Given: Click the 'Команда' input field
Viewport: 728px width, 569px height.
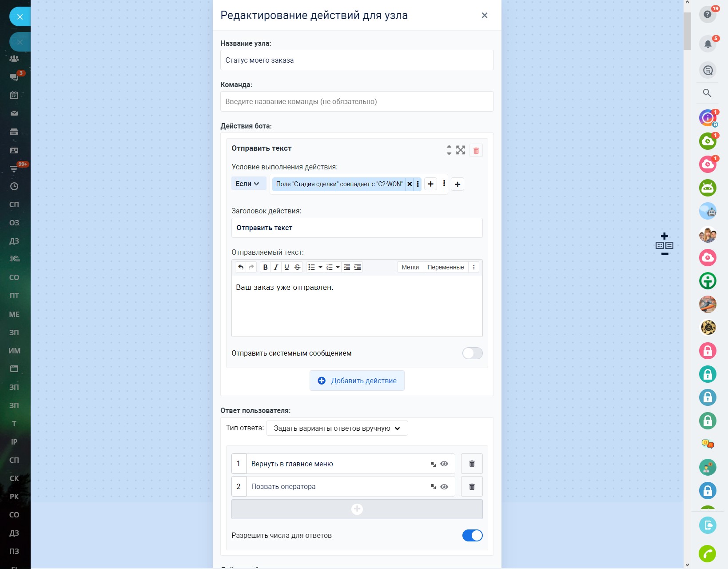Looking at the screenshot, I should click(357, 102).
